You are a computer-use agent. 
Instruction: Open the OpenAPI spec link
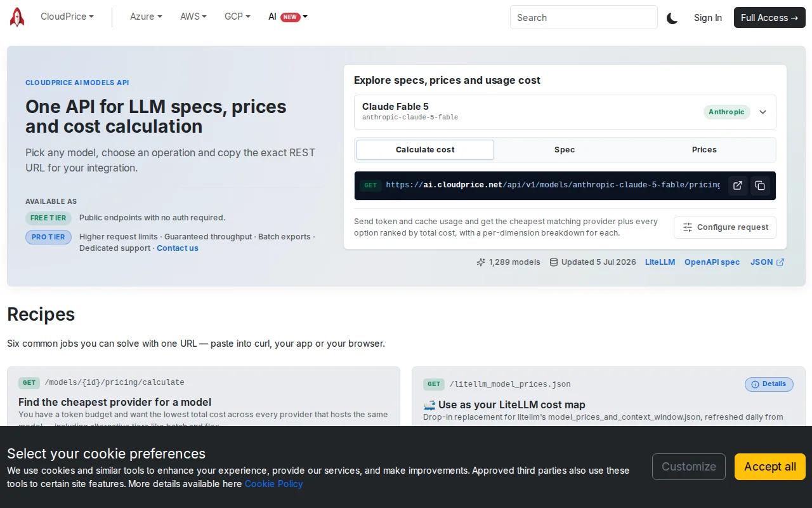pos(712,262)
